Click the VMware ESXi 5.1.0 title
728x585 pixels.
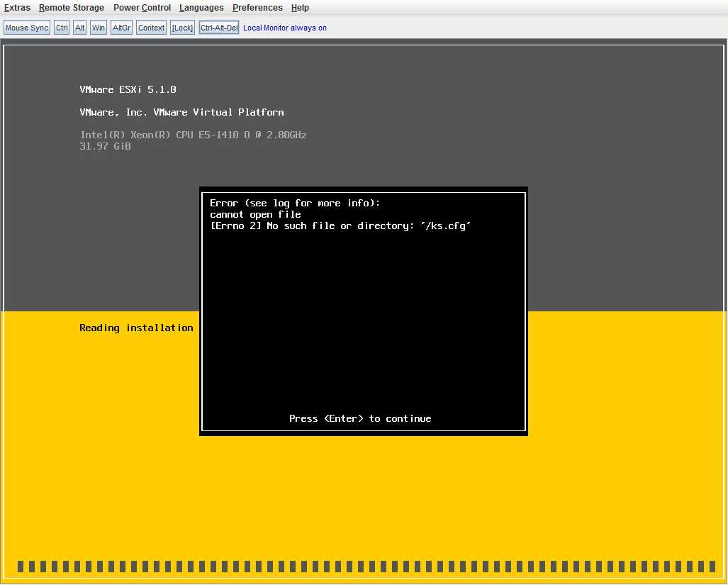(x=128, y=89)
